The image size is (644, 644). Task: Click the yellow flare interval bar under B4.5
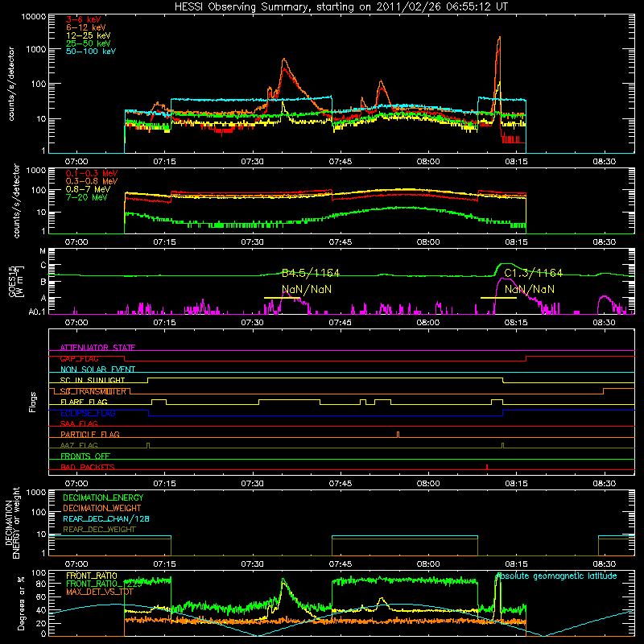[282, 298]
